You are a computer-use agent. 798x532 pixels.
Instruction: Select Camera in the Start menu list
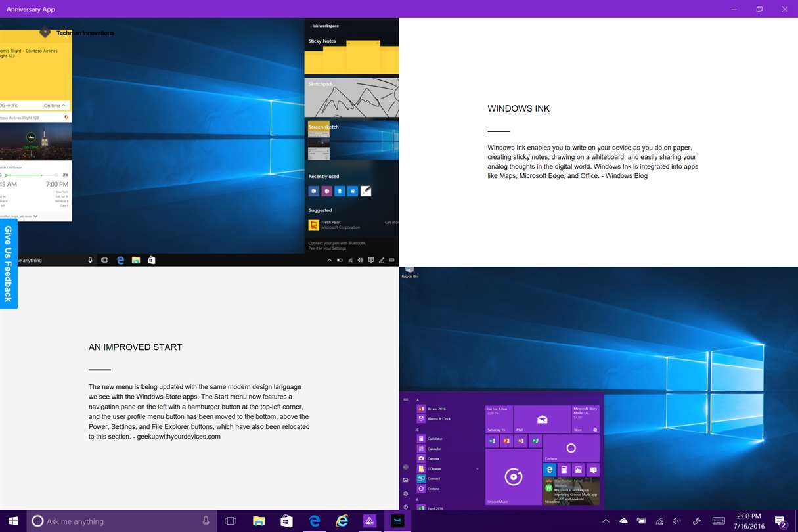coord(429,458)
